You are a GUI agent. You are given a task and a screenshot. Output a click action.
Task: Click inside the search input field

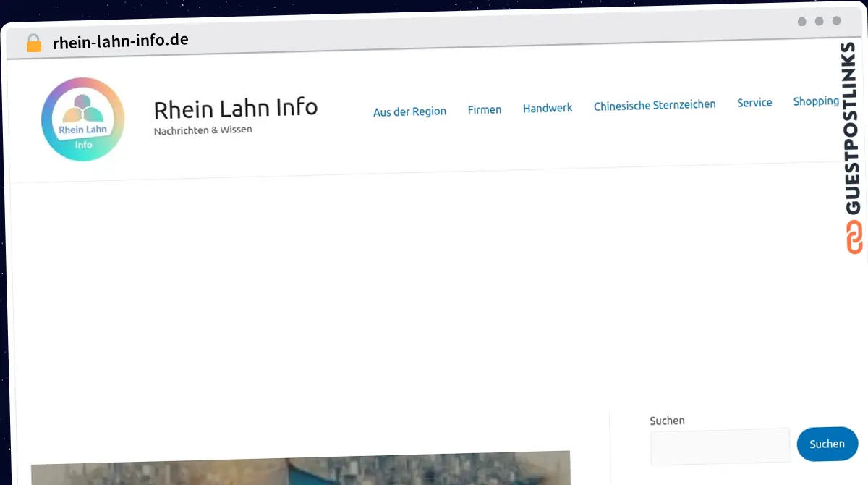pos(720,447)
